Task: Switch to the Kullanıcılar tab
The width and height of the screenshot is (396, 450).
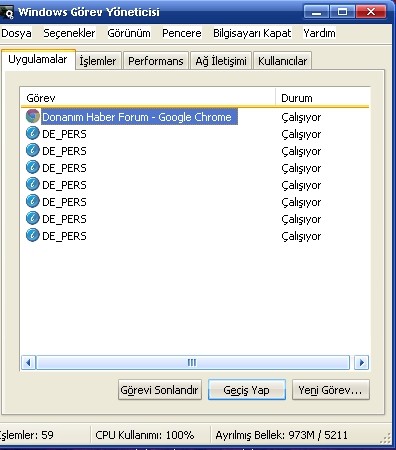Action: tap(282, 61)
